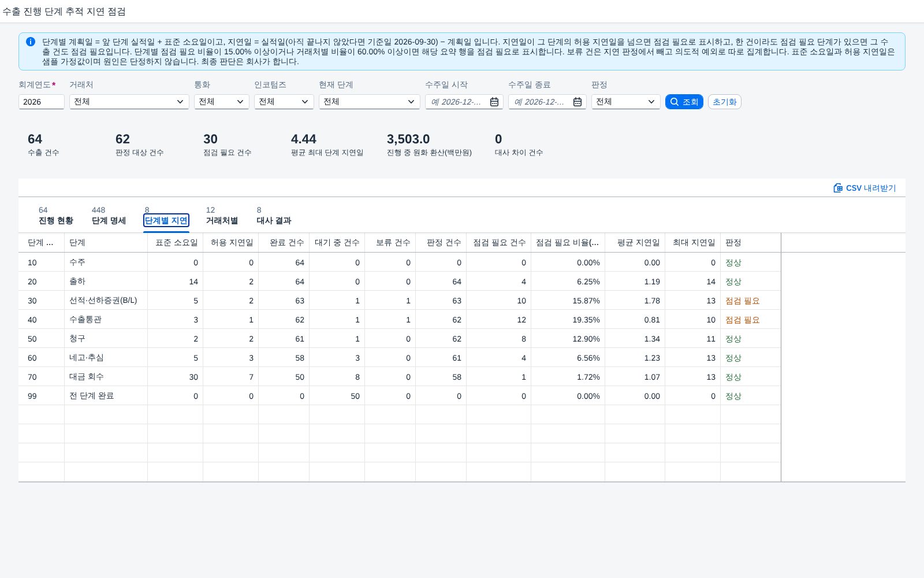924x578 pixels.
Task: Click the 허용 지연일 column header
Action: coord(231,243)
